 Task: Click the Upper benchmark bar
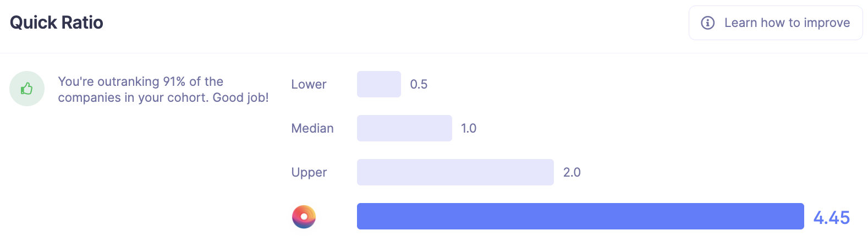[x=455, y=172]
